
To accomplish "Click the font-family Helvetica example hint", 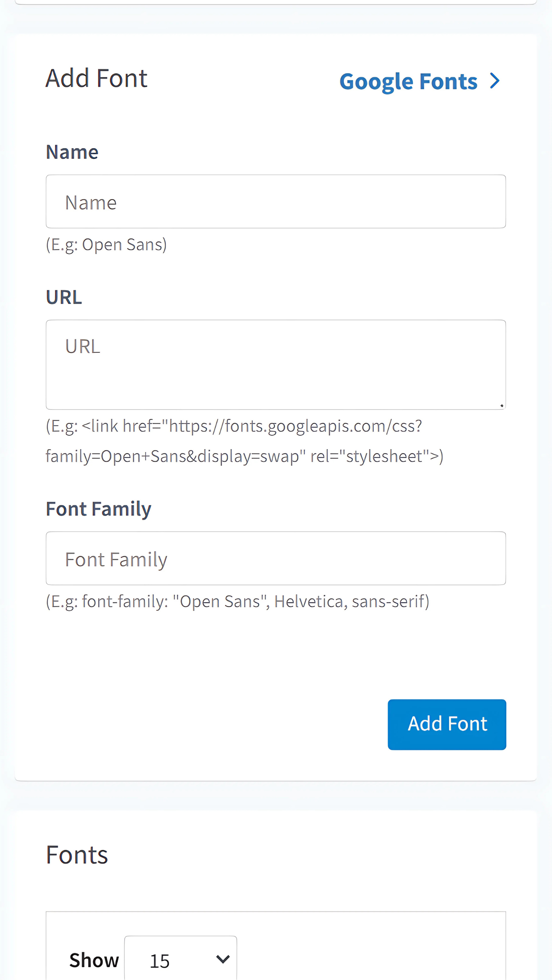I will coord(237,601).
